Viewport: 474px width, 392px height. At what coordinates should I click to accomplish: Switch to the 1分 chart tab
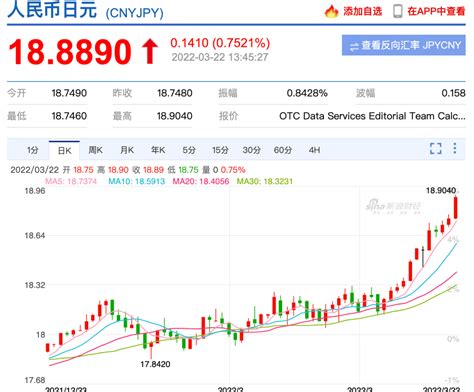(x=33, y=150)
